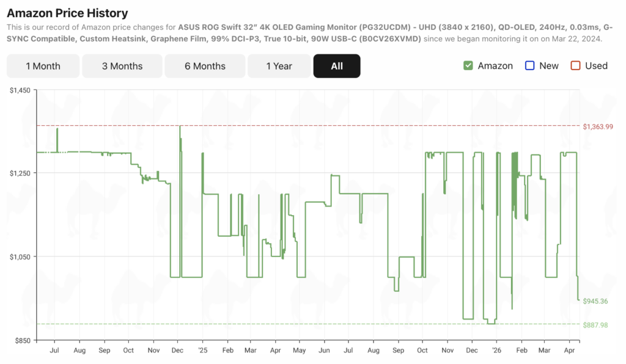The height and width of the screenshot is (364, 626).
Task: Click the $945.36 current price label
Action: click(x=595, y=301)
